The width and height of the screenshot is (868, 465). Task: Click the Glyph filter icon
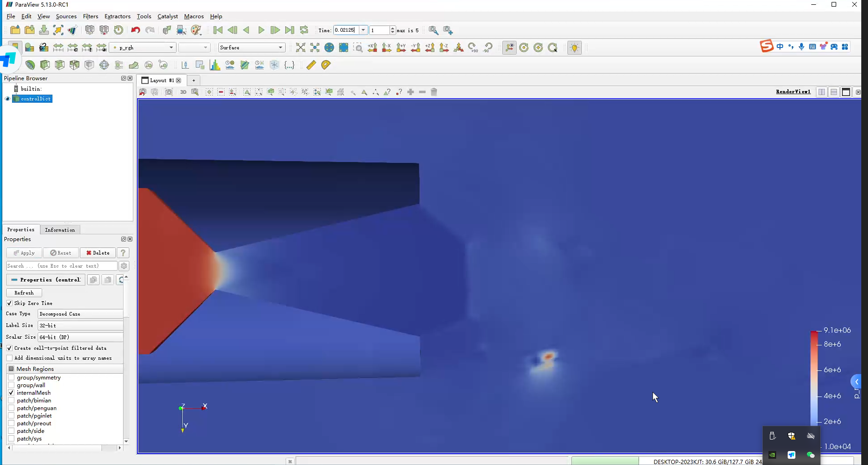[x=104, y=65]
